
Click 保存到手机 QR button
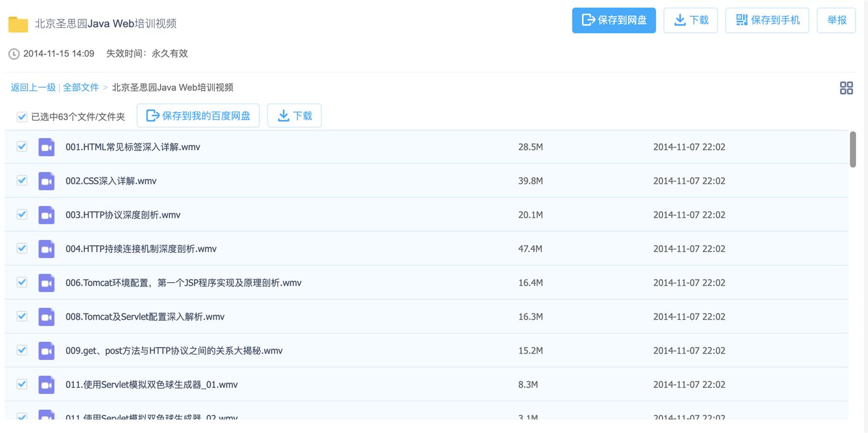coord(767,20)
